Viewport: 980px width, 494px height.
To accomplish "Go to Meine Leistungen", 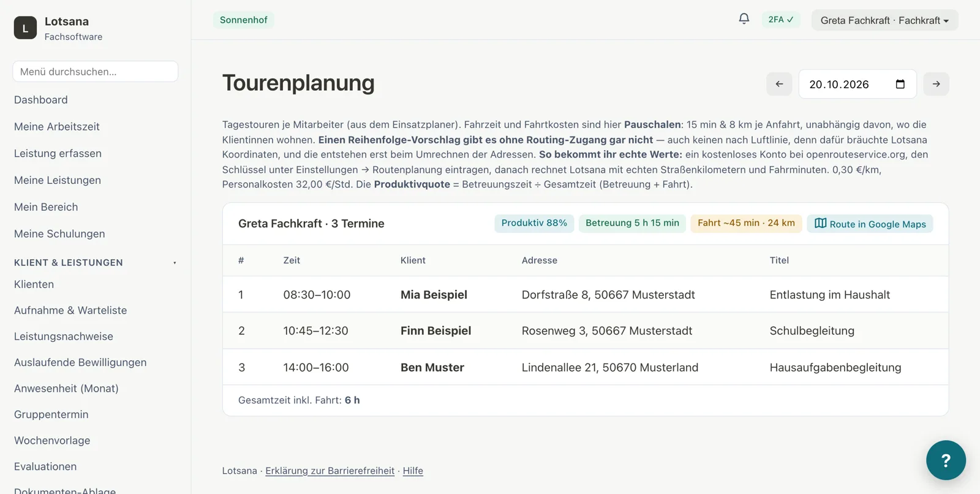I will [58, 180].
